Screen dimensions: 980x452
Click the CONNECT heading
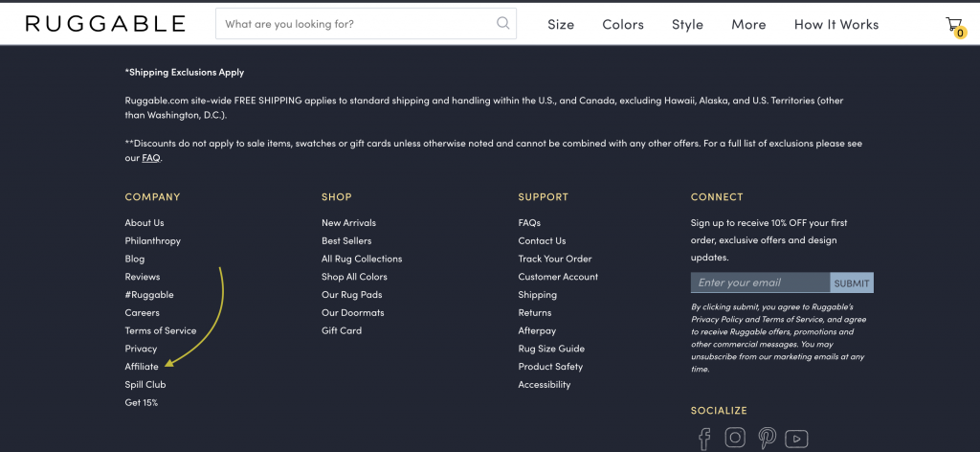coord(717,197)
